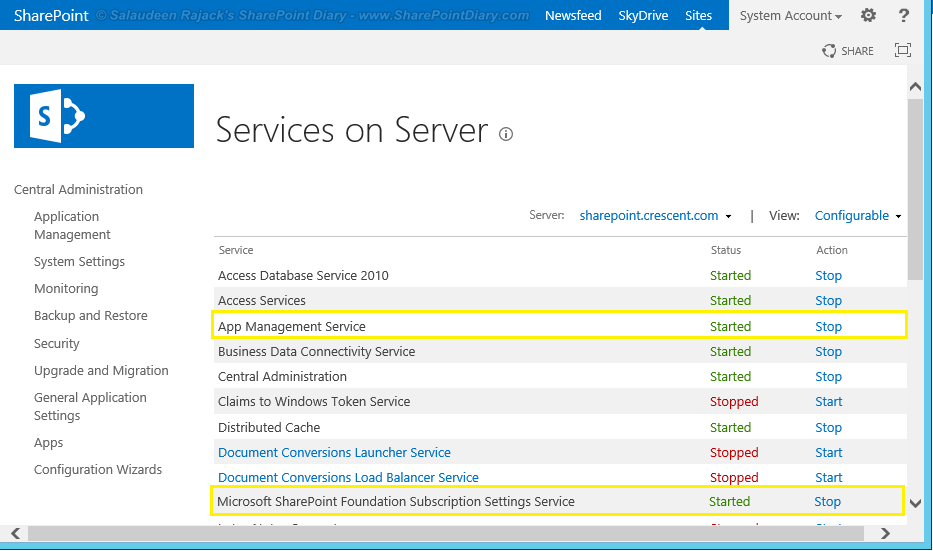Stop Distributed Cache service
Viewport: 933px width, 551px height.
point(828,428)
